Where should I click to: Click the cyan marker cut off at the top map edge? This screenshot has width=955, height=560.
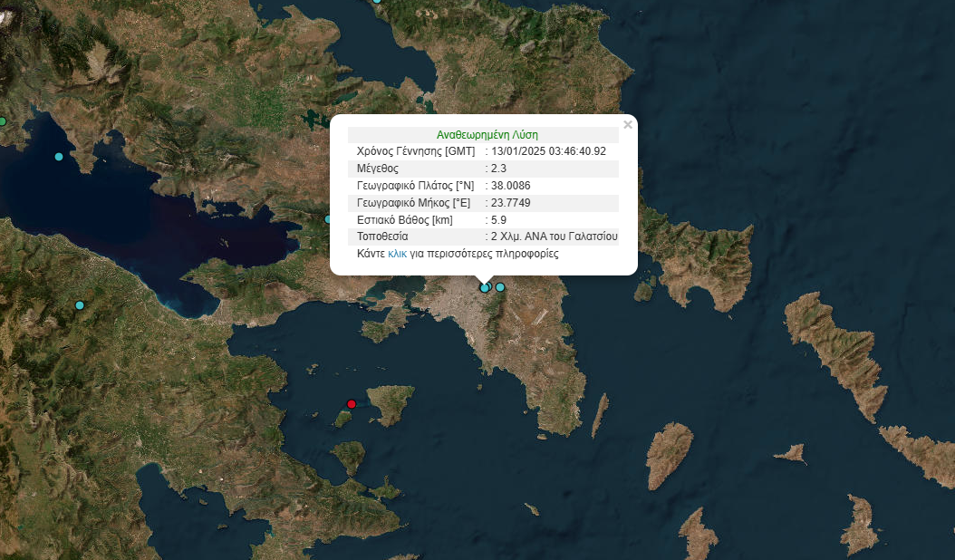click(379, 2)
